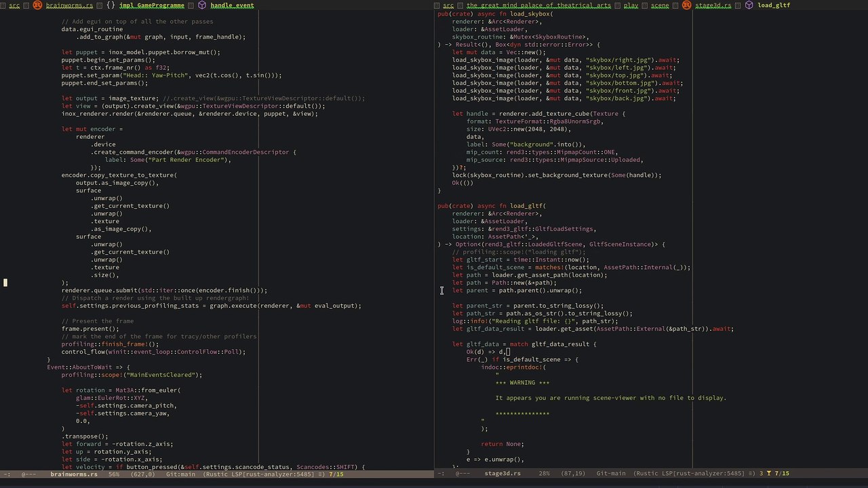Image resolution: width=868 pixels, height=488 pixels.
Task: Open src breadcrumb in the left pane
Action: [14, 5]
